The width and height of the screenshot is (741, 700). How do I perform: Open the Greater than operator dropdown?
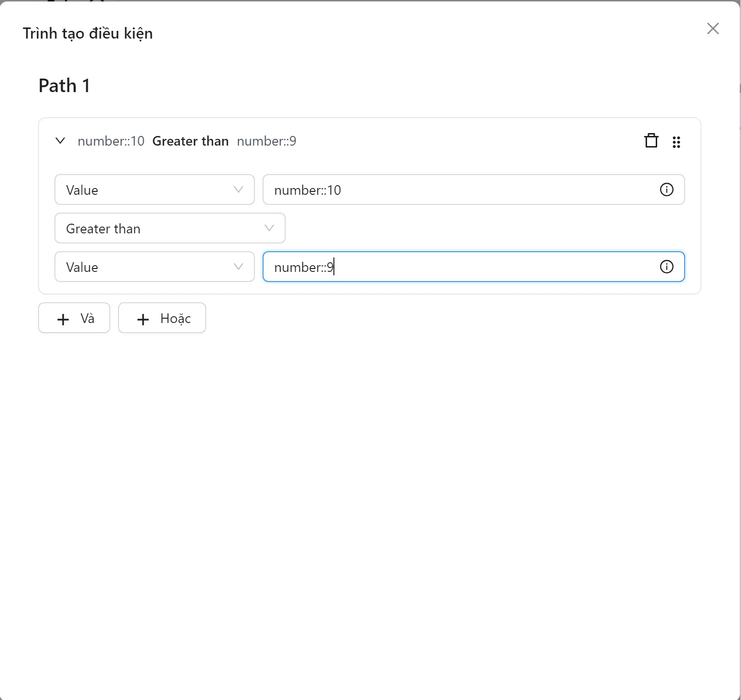170,228
